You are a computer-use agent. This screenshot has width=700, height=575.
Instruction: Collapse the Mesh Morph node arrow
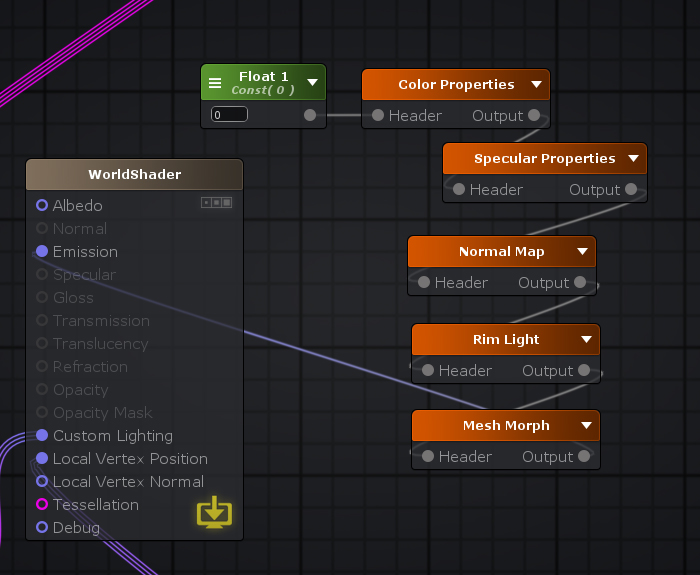587,425
